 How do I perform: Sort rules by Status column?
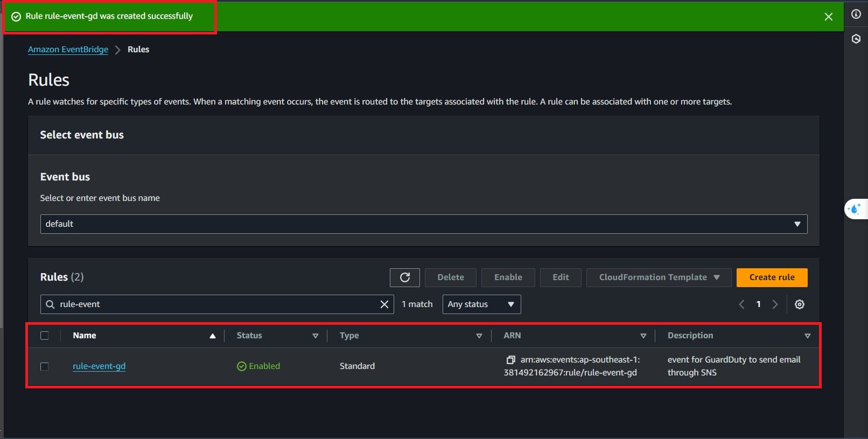pos(249,336)
